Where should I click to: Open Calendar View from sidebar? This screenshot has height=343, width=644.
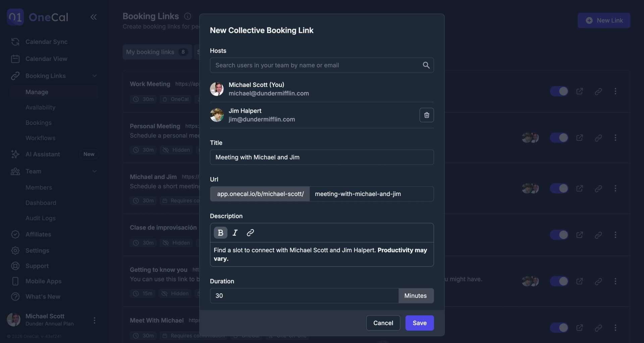(x=46, y=59)
